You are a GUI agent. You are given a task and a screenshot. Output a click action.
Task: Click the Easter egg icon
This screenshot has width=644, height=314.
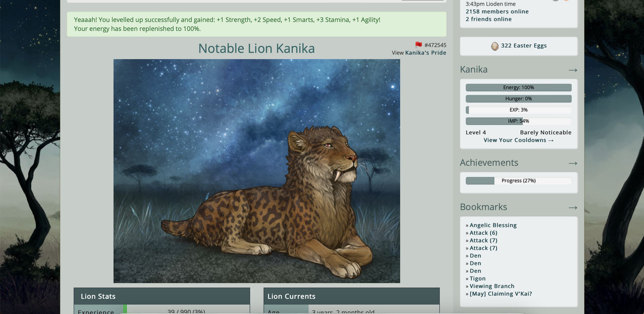point(495,46)
